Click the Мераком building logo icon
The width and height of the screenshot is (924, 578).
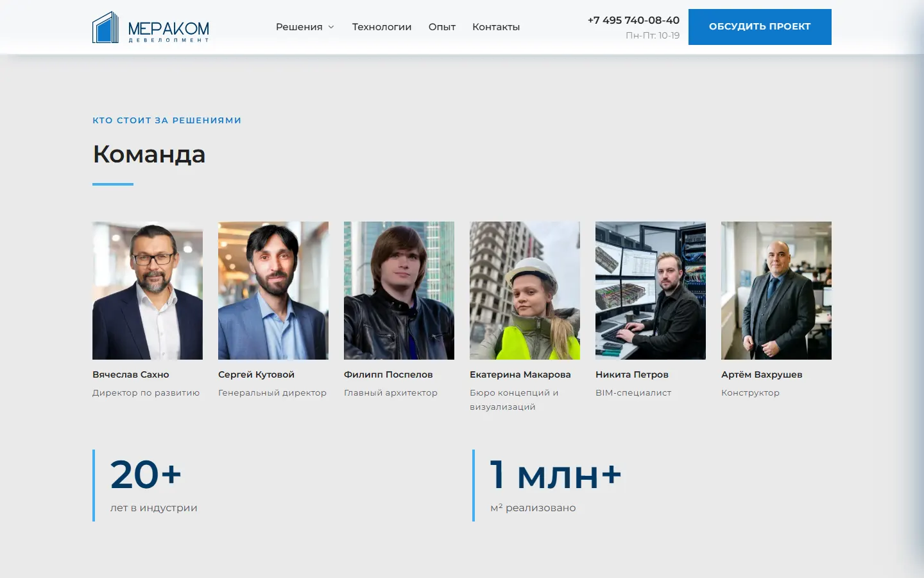[x=106, y=27]
